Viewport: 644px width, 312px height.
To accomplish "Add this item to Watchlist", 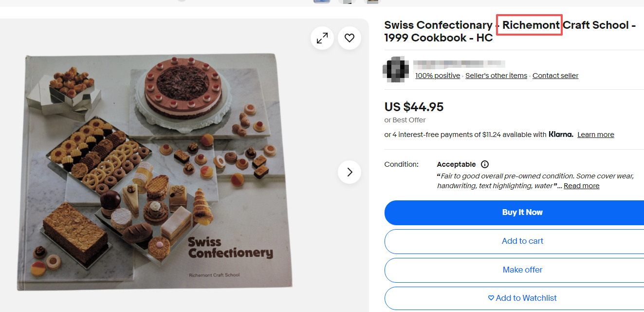I will pos(522,298).
